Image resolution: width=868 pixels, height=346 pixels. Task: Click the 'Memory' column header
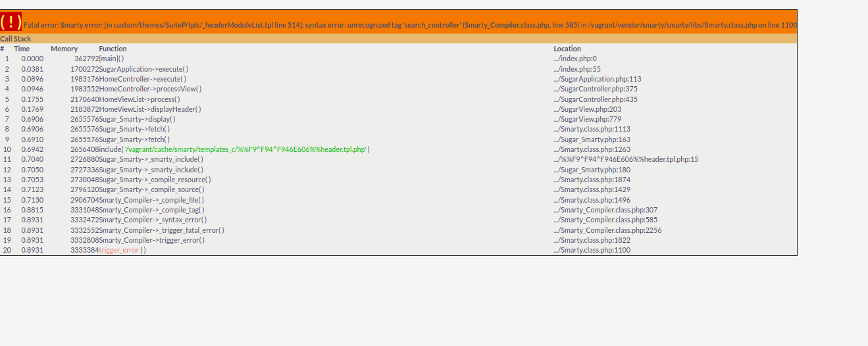tap(64, 49)
